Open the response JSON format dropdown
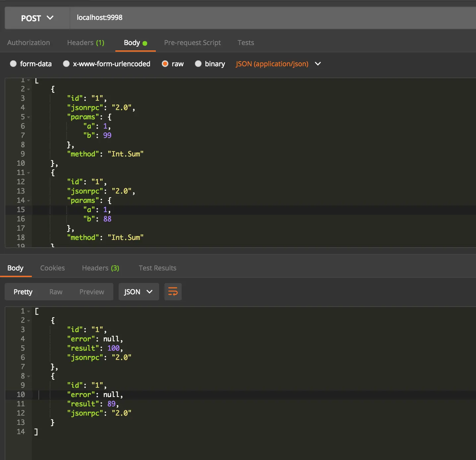Image resolution: width=476 pixels, height=460 pixels. tap(139, 292)
